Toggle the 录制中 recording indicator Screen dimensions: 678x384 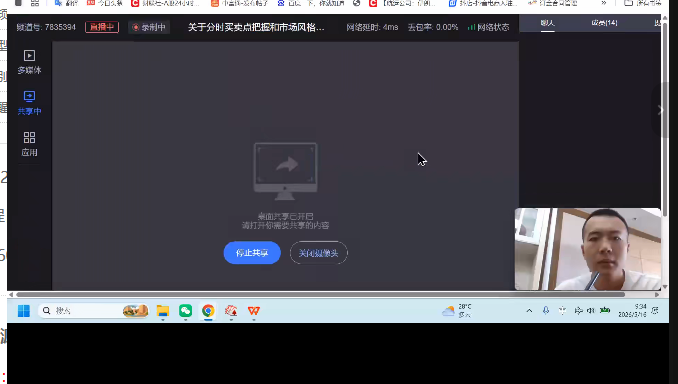click(x=149, y=27)
